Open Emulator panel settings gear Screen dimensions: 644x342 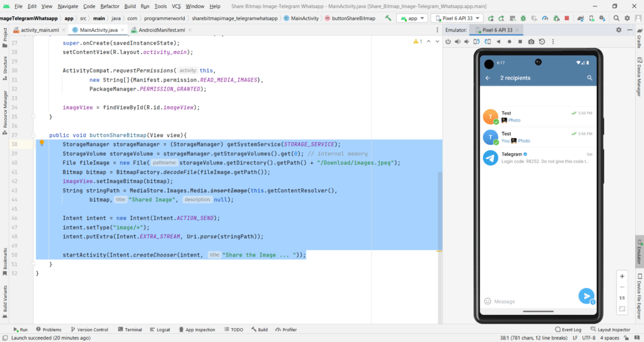619,30
